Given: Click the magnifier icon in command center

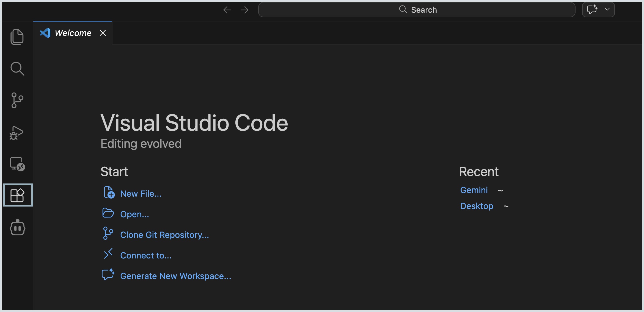Looking at the screenshot, I should click(x=403, y=9).
